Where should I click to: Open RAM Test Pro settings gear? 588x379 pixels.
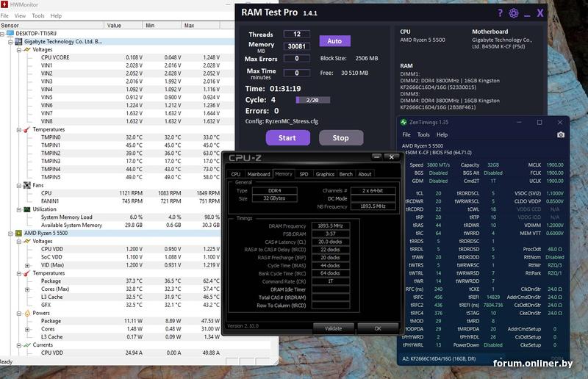point(514,13)
